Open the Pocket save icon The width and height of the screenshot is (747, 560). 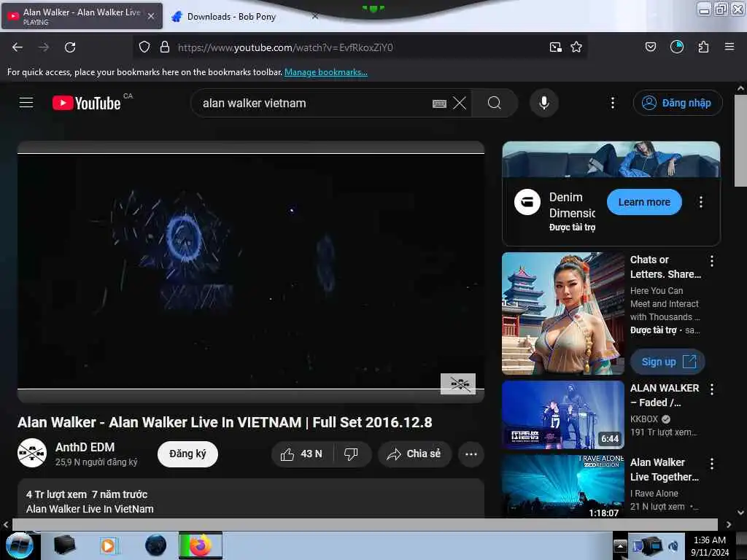tap(651, 47)
